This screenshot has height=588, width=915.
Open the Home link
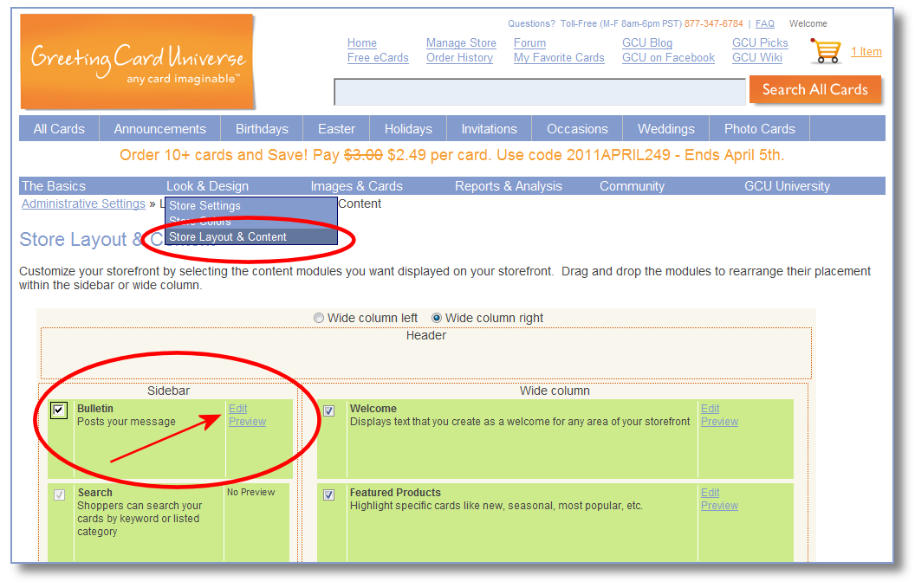[x=362, y=42]
